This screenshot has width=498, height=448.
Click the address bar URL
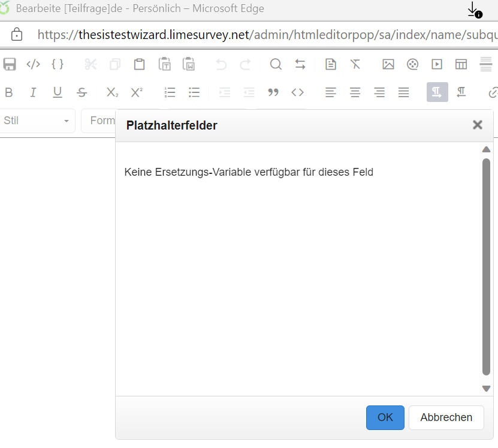point(267,35)
